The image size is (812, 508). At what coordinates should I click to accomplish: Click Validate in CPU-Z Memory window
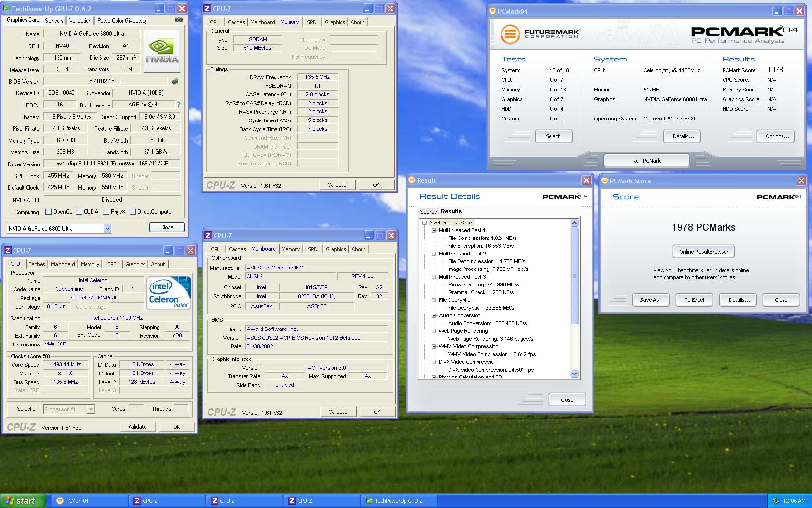[x=337, y=185]
